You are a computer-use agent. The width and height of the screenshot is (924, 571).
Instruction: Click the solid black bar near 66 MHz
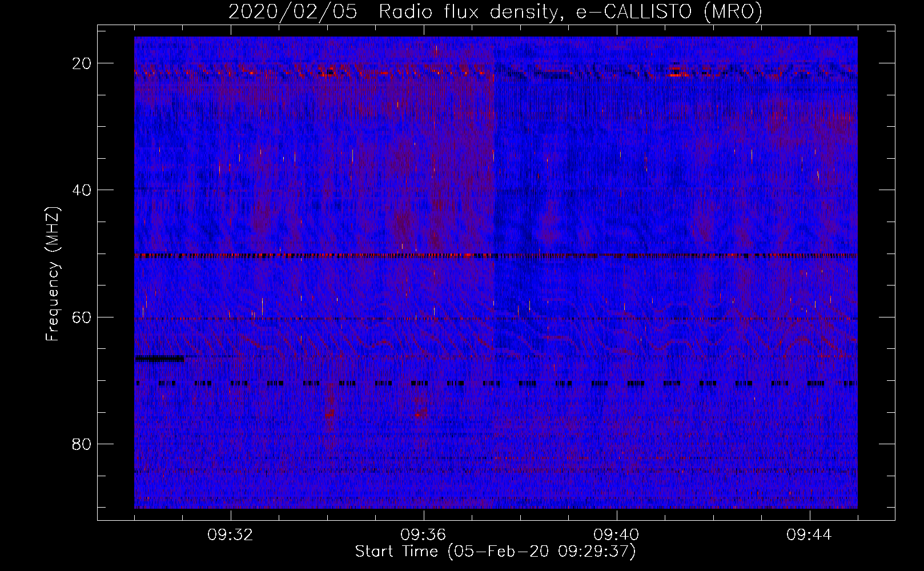[159, 359]
